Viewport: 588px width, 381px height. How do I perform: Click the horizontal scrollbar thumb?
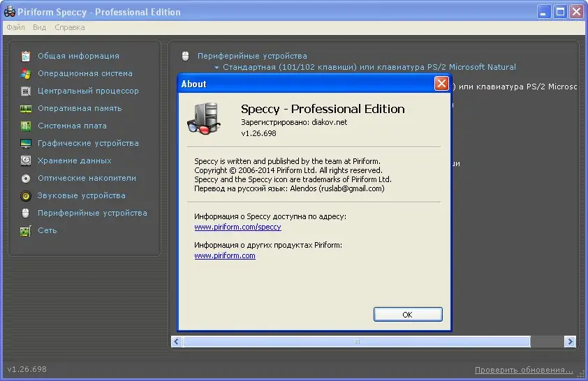(x=357, y=342)
